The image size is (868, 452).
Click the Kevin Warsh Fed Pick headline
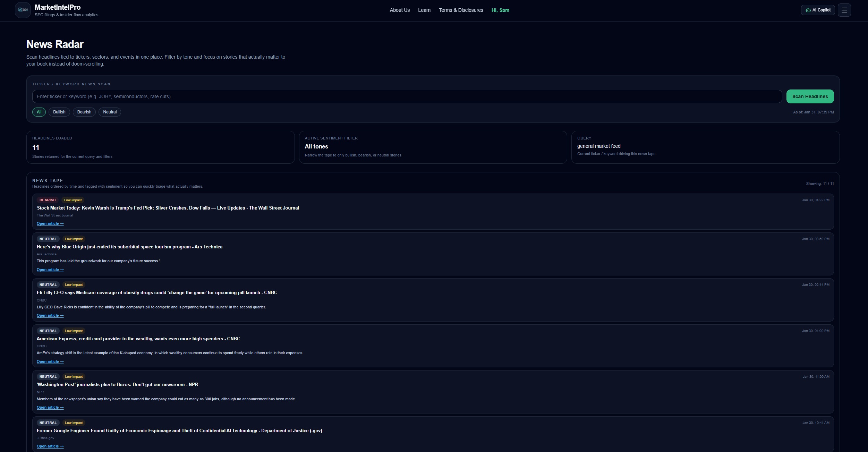pyautogui.click(x=168, y=208)
